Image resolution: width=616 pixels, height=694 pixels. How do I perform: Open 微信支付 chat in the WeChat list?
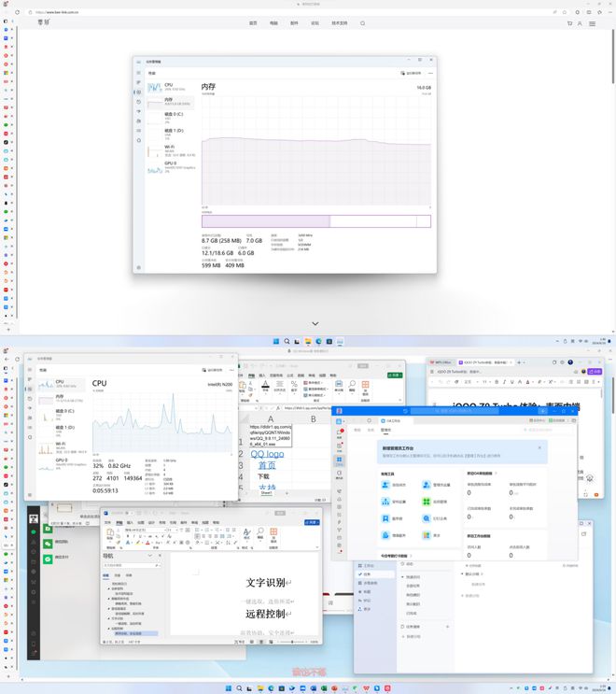coord(62,558)
